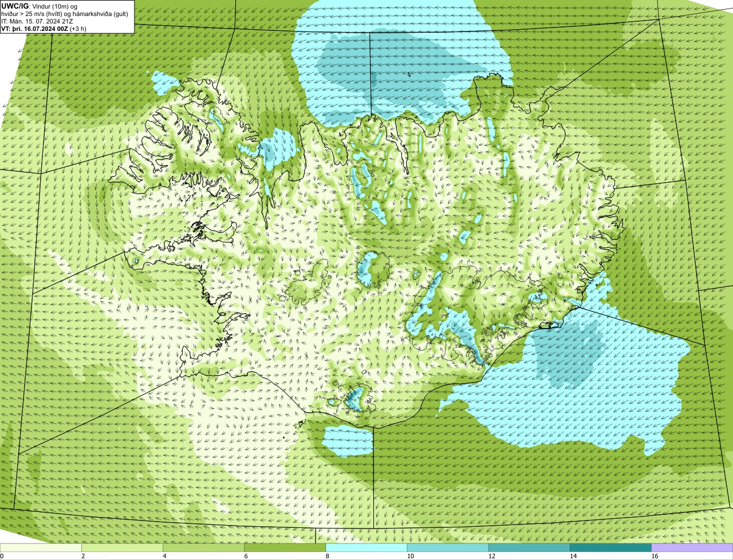Click the '4' tick label on the scale
This screenshot has width=733, height=560.
click(164, 556)
